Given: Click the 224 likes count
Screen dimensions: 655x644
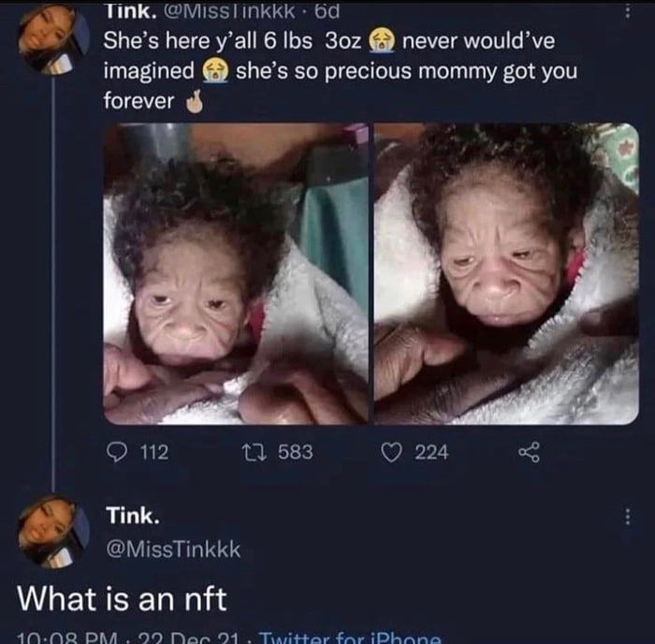Looking at the screenshot, I should click(431, 453).
